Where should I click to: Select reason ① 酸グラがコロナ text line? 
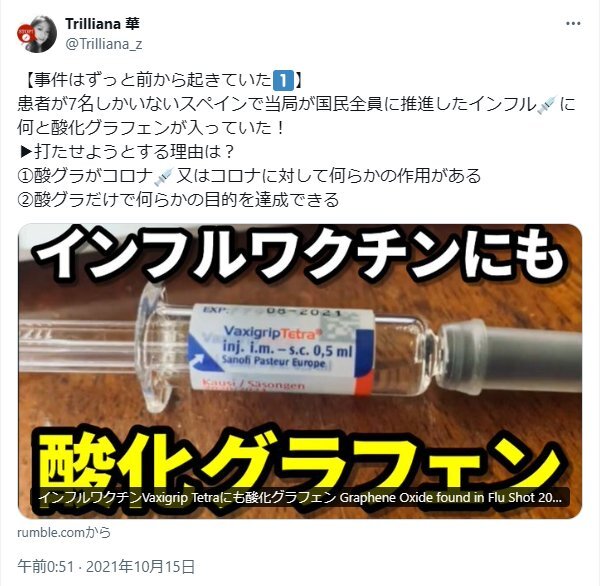249,176
